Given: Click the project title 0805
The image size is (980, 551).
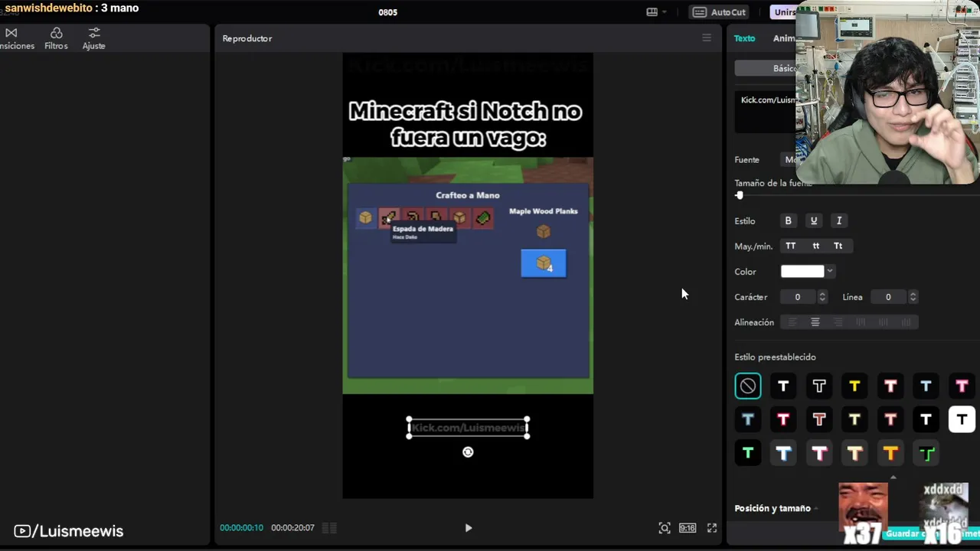Looking at the screenshot, I should (388, 12).
